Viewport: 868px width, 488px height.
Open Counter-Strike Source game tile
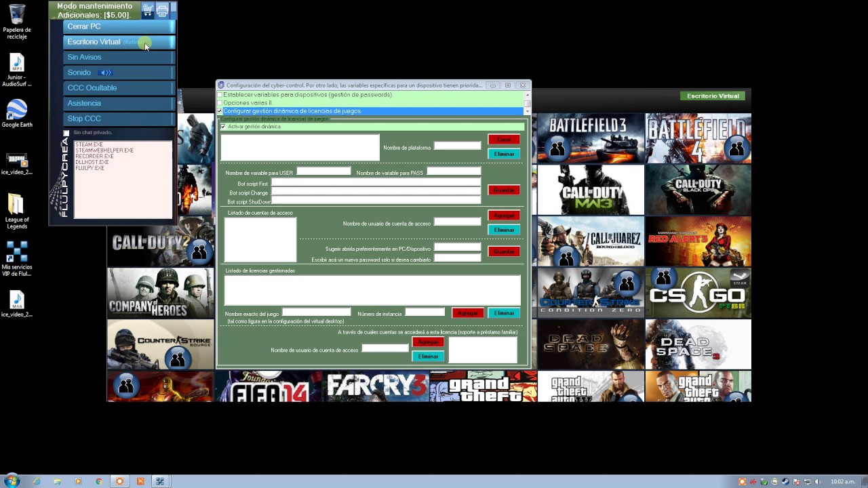[161, 344]
